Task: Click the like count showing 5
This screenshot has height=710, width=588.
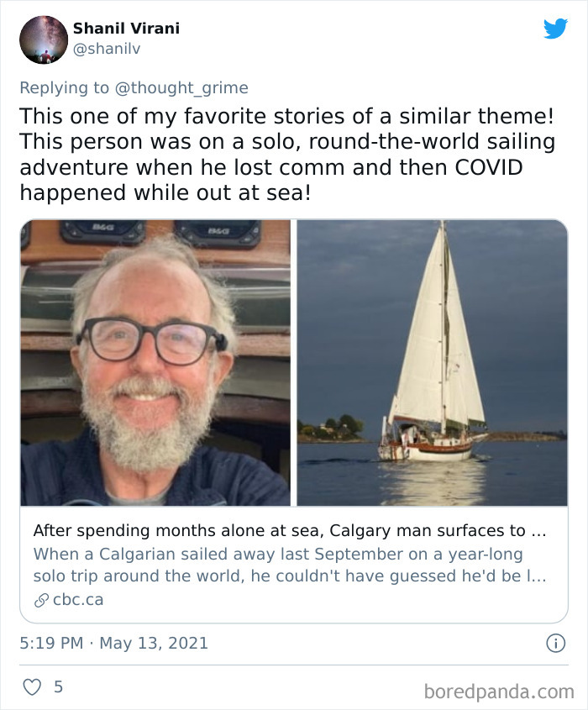Action: [x=56, y=687]
